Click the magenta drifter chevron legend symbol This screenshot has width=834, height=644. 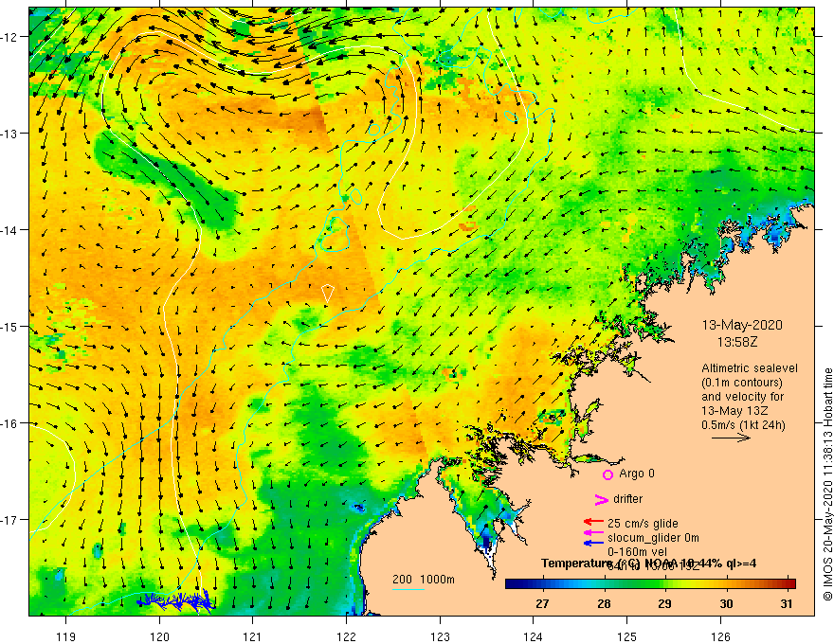point(602,499)
